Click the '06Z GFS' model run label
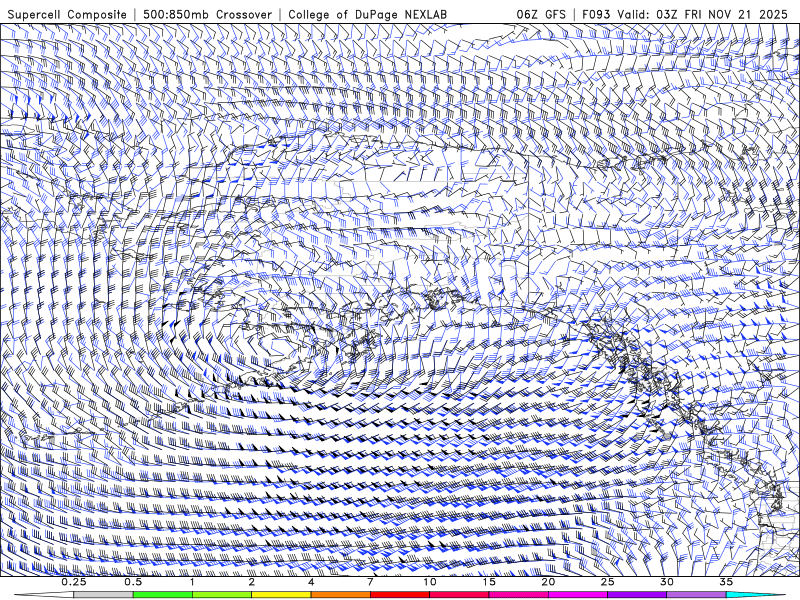The height and width of the screenshot is (600, 800). click(x=541, y=14)
